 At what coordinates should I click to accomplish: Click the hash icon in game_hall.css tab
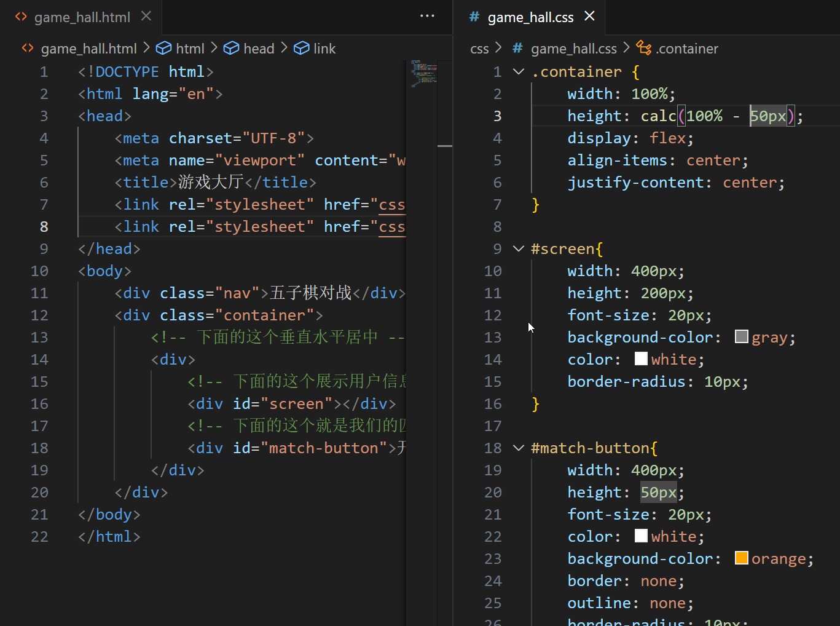(474, 17)
